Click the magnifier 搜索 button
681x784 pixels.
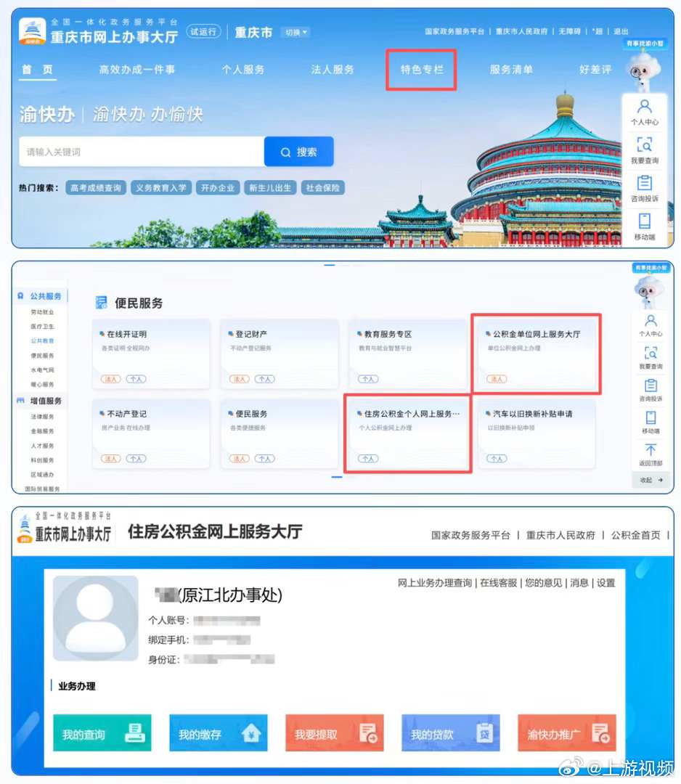(x=298, y=152)
